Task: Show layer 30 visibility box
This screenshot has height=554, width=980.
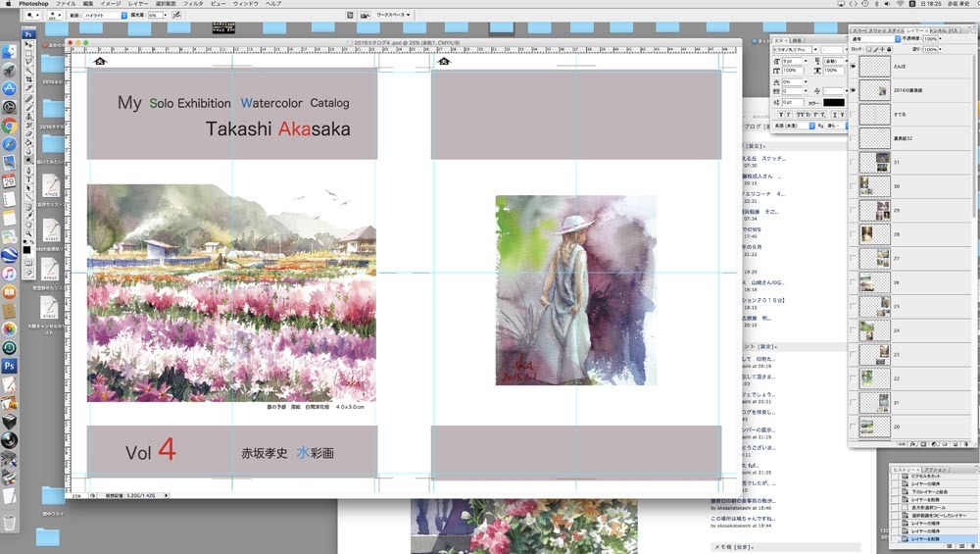Action: click(x=854, y=186)
